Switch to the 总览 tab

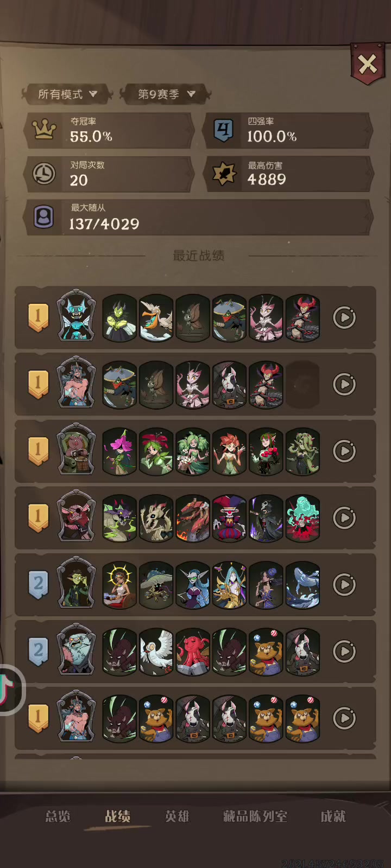tap(58, 816)
